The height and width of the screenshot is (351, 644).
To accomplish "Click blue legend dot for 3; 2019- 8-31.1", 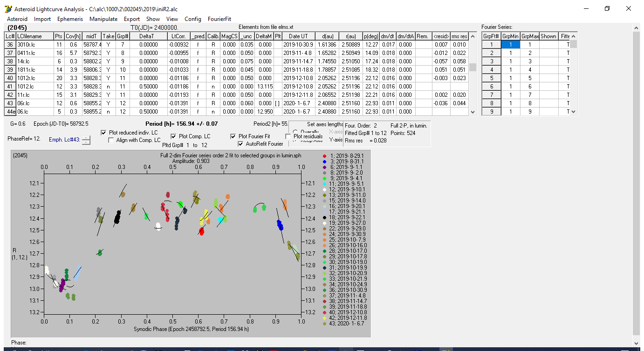I will click(x=324, y=162).
